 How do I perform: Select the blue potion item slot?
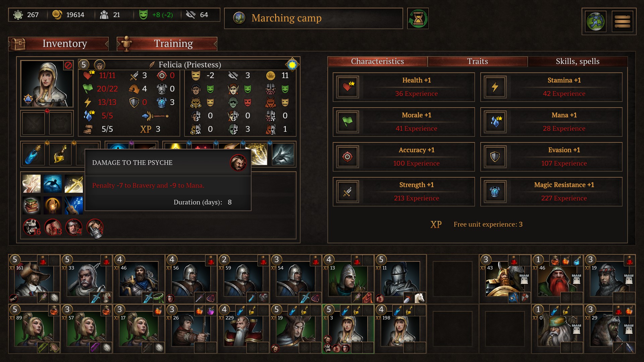coord(34,154)
